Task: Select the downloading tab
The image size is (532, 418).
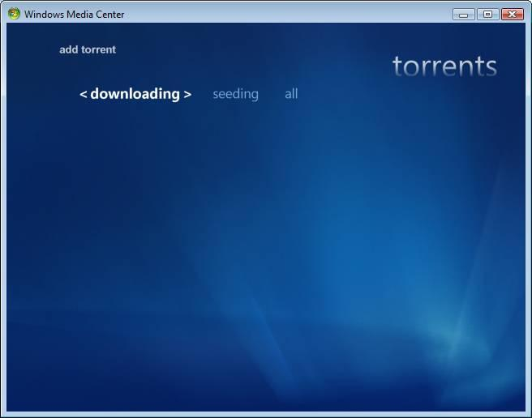Action: (x=135, y=94)
